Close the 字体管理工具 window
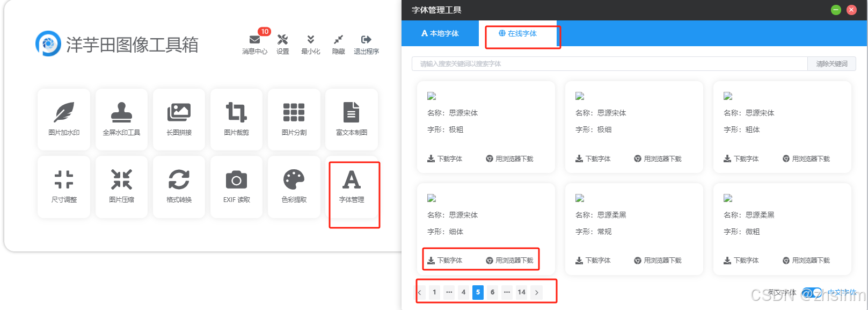 [851, 10]
